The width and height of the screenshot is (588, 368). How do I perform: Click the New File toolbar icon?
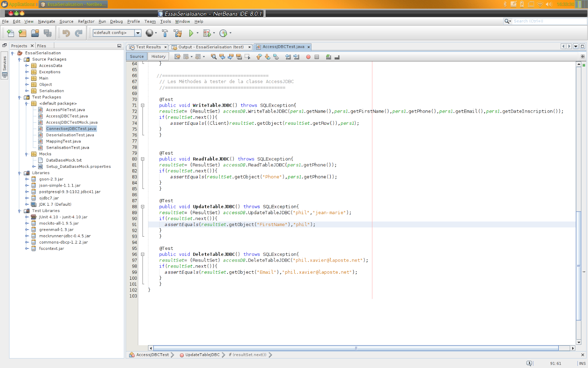coord(10,33)
